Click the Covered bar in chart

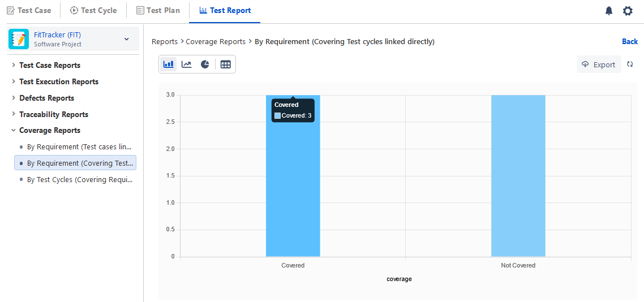293,176
